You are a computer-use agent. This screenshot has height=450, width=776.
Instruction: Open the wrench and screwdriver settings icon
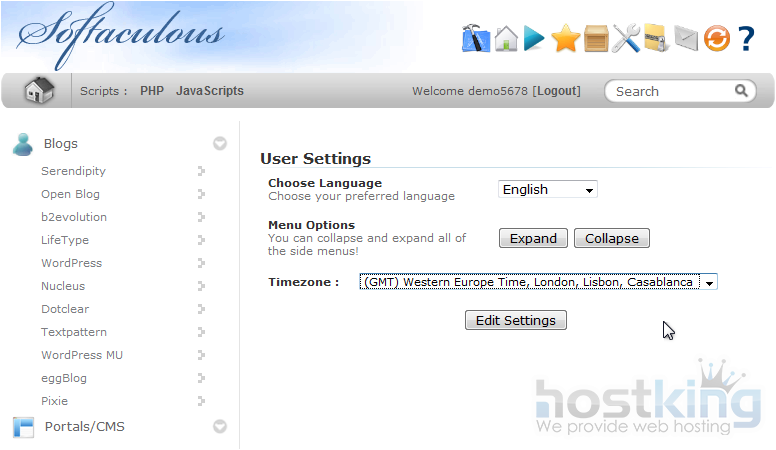click(x=626, y=39)
